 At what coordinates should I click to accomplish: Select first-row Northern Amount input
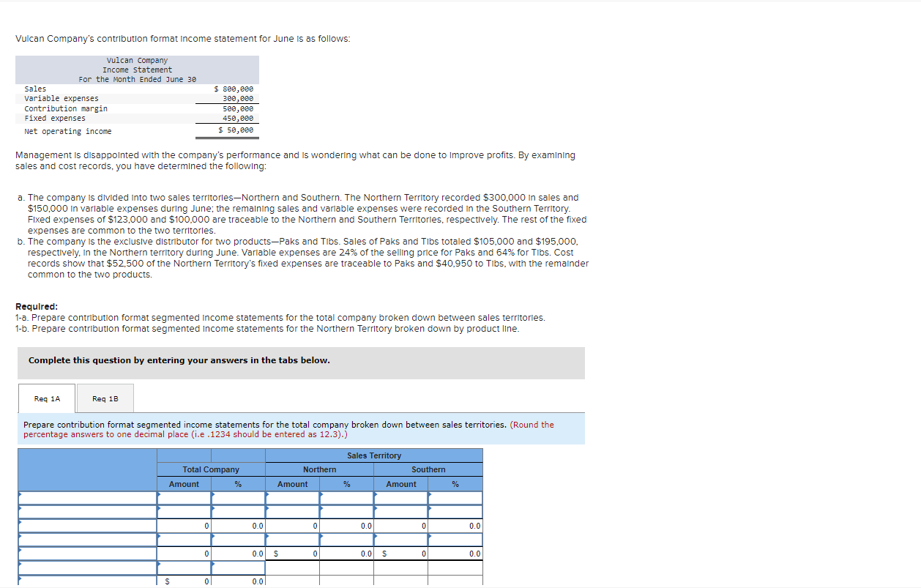click(x=293, y=498)
